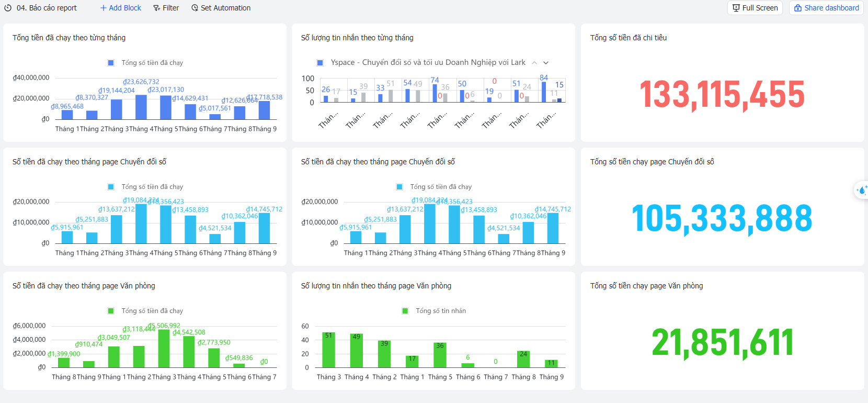
Task: Select Số tiền đã chạy theo tháng page Văn phòng title
Action: [x=84, y=286]
